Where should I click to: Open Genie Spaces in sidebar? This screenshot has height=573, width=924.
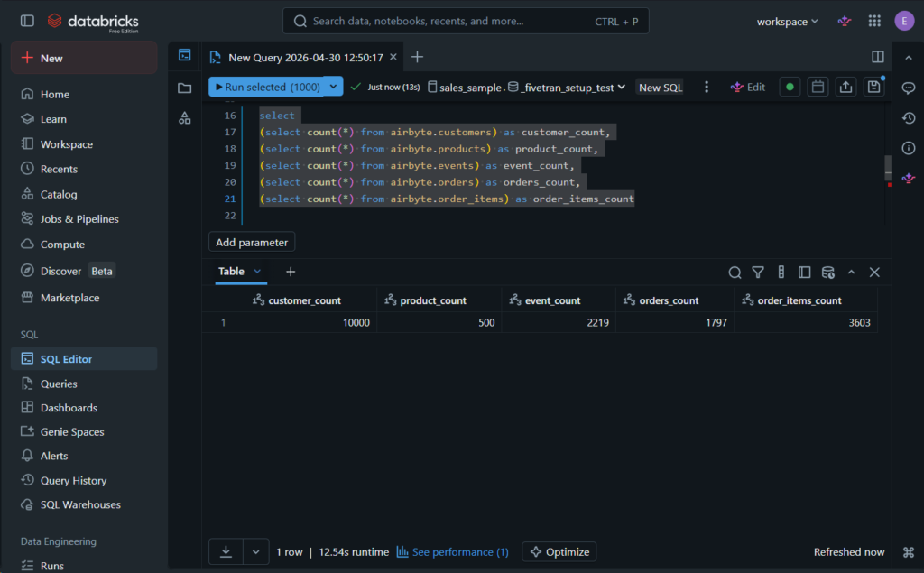(x=84, y=431)
